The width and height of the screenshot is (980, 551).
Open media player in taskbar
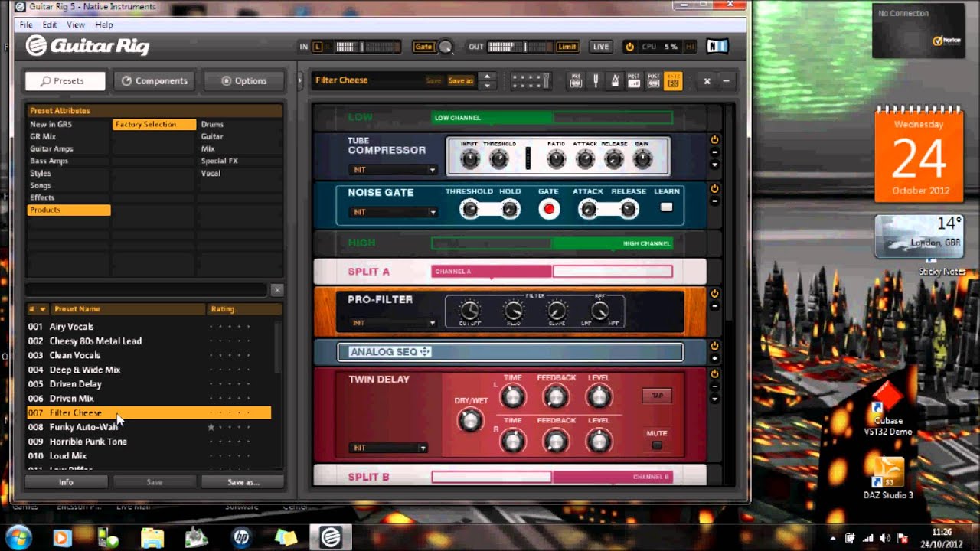tap(62, 538)
